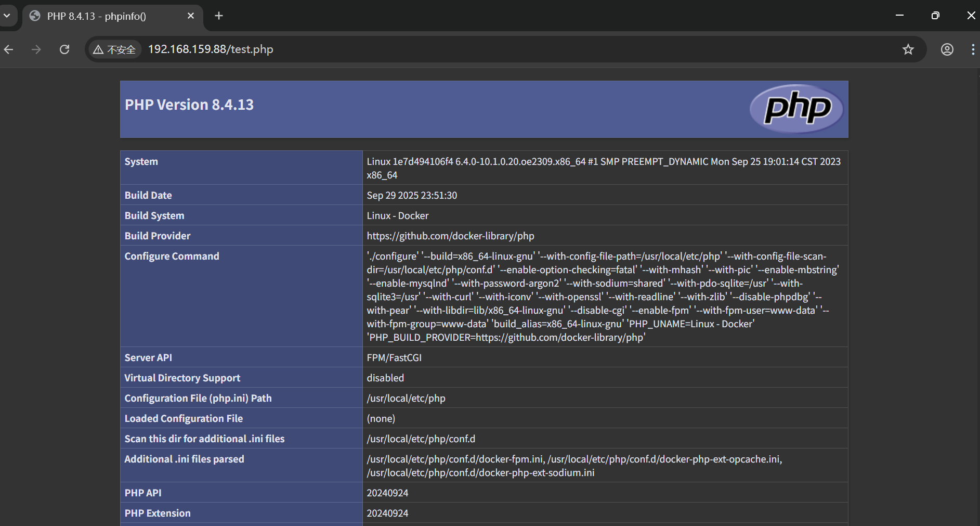Click the Loaded Configuration File label
The height and width of the screenshot is (526, 980).
point(184,419)
